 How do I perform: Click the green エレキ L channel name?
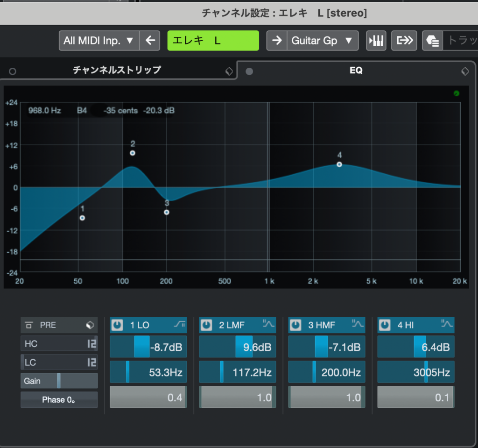(213, 41)
